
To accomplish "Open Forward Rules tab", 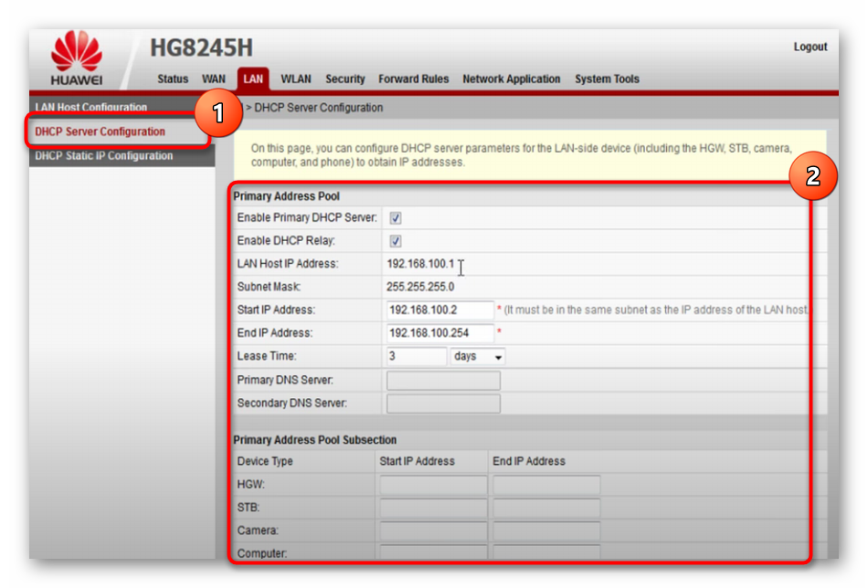I will (413, 79).
